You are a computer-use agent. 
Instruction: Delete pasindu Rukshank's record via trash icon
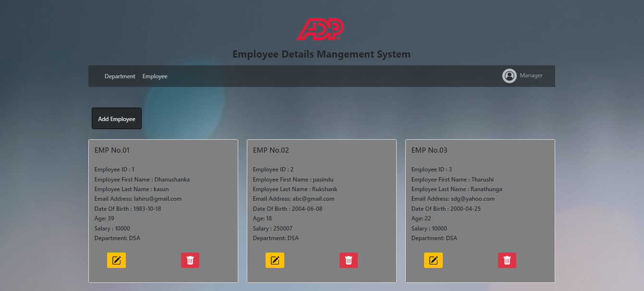pyautogui.click(x=349, y=260)
